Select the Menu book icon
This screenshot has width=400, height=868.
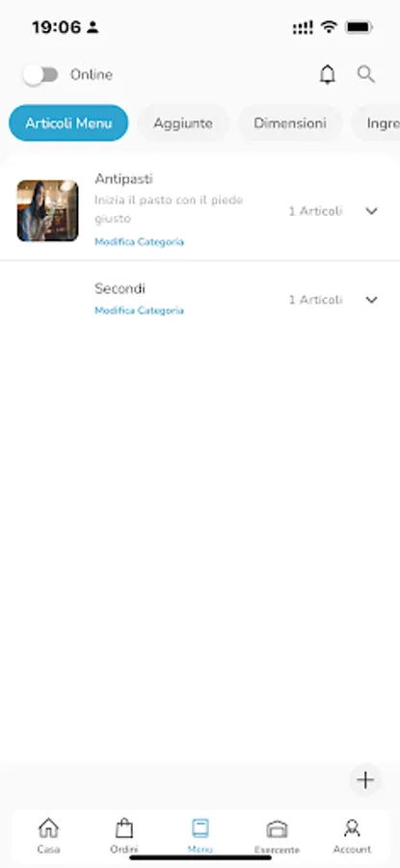coord(200,828)
